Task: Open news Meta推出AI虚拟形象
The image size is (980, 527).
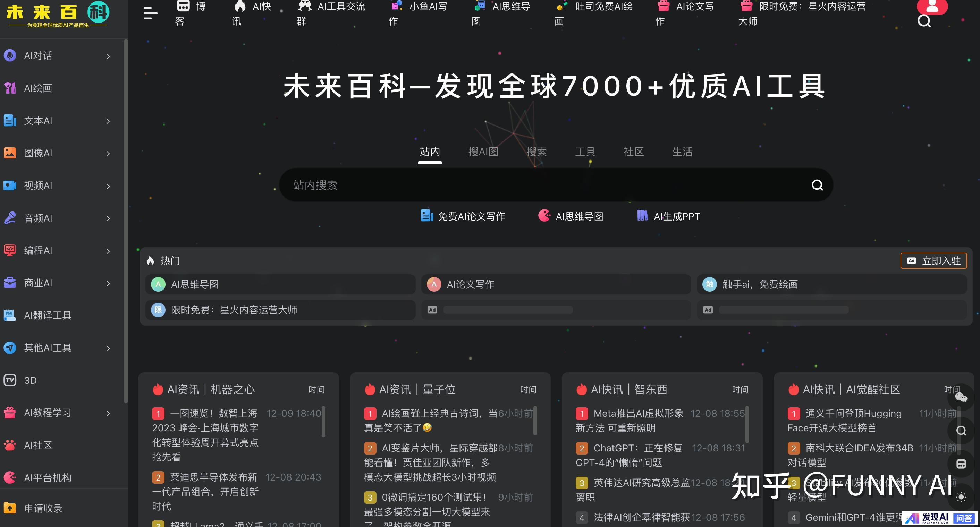Action: pos(630,420)
